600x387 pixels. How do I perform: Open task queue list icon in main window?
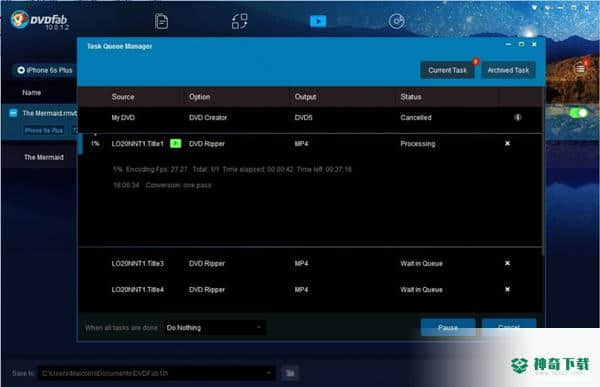click(580, 69)
